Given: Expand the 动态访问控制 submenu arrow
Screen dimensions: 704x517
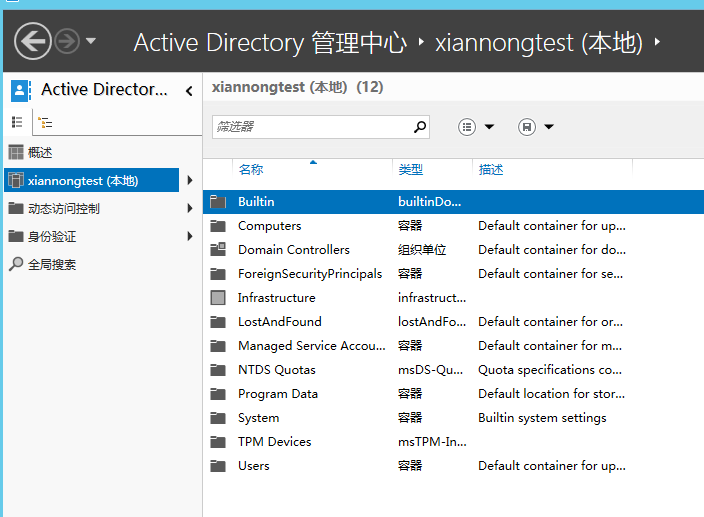Looking at the screenshot, I should pyautogui.click(x=190, y=209).
